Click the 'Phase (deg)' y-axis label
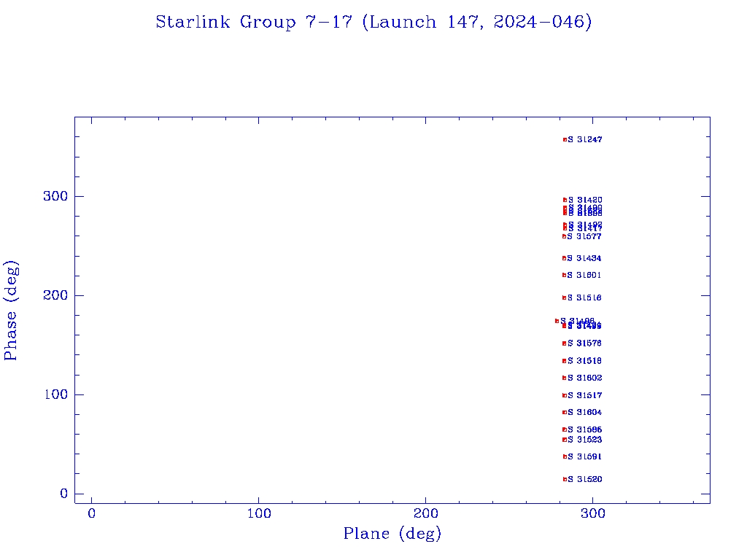The height and width of the screenshot is (560, 747). coord(10,311)
